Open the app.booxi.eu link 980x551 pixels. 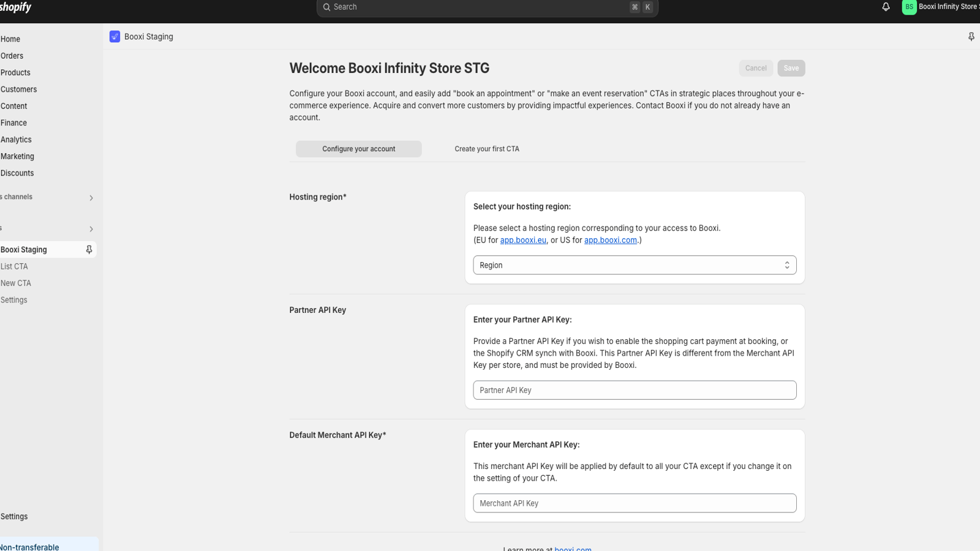tap(522, 240)
